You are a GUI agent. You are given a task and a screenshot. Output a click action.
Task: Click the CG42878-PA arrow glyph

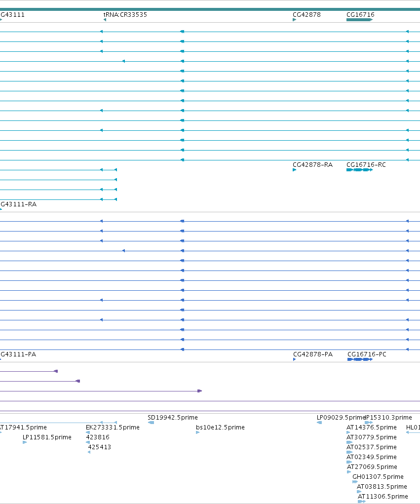[x=294, y=359]
